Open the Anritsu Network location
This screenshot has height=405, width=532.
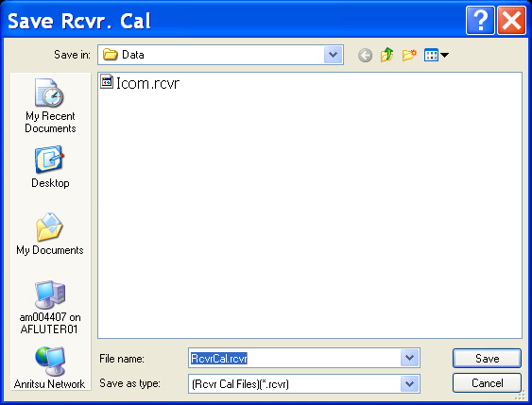(49, 368)
